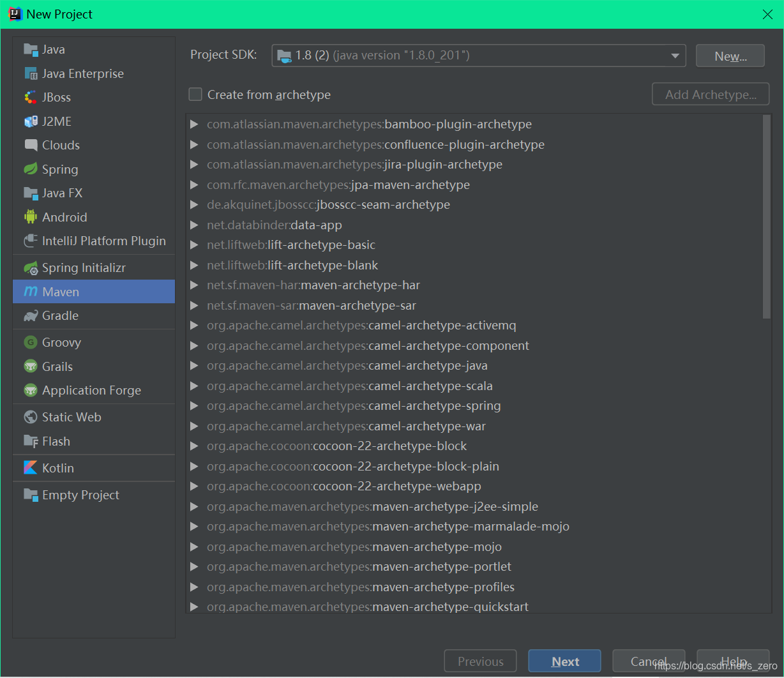Select the Flash icon
784x678 pixels.
tap(31, 441)
